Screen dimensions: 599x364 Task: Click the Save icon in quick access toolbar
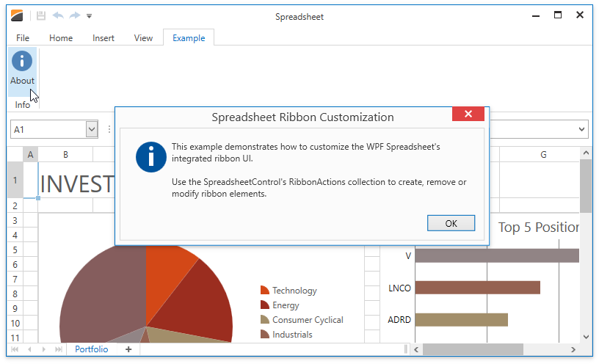(x=41, y=15)
